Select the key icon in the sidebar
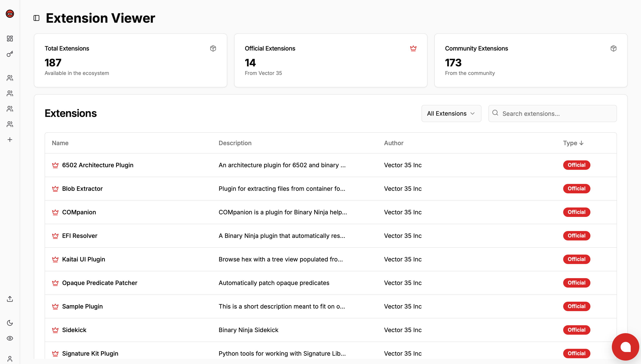Image resolution: width=641 pixels, height=364 pixels. 10,54
